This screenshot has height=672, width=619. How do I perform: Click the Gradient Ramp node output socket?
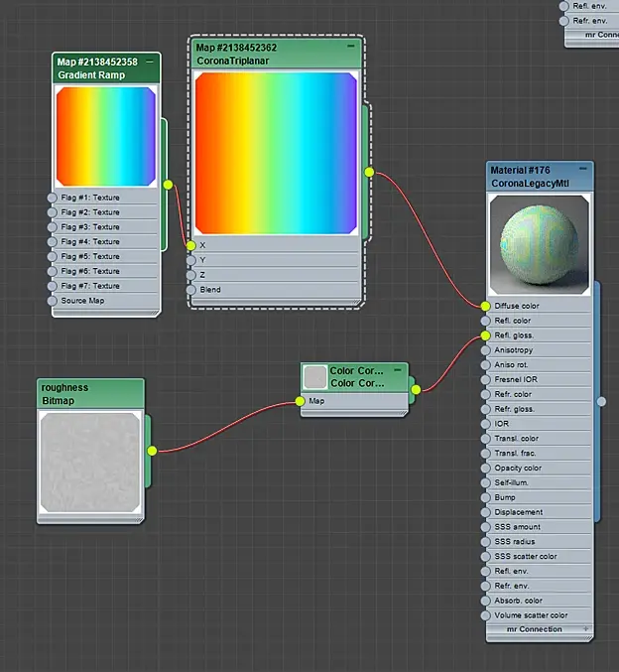point(168,185)
